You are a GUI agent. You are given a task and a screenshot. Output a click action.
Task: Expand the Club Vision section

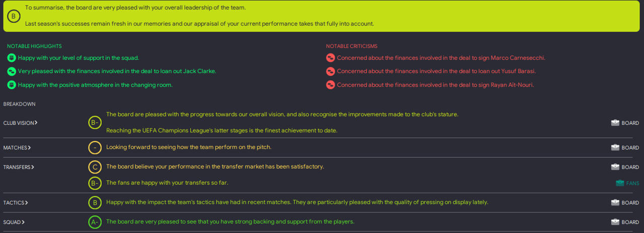[x=20, y=123]
